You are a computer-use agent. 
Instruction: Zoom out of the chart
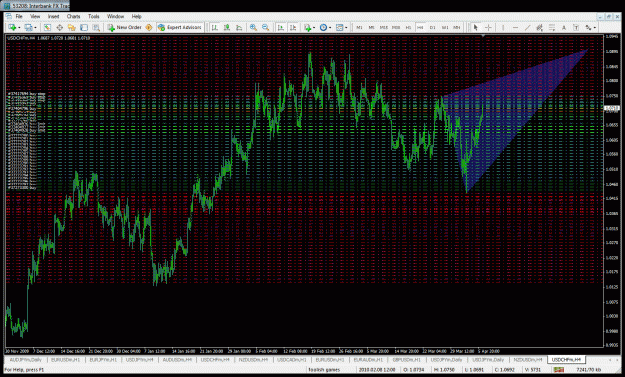(x=265, y=27)
